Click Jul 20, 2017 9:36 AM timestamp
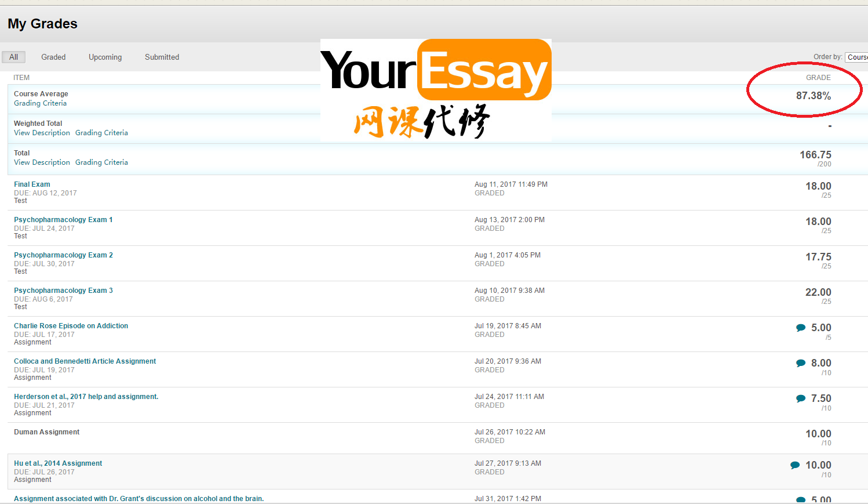Viewport: 868px width, 504px height. 508,361
